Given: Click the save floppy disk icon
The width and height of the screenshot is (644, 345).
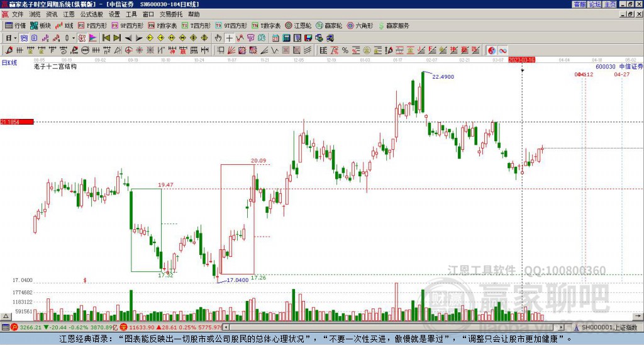Looking at the screenshot, I should click(308, 38).
